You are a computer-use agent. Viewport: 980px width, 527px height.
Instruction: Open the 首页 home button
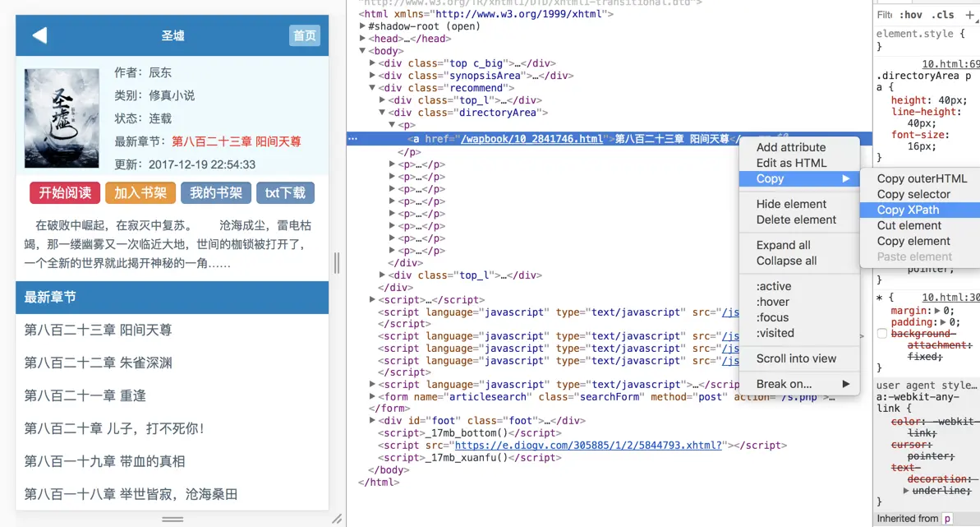pos(305,35)
